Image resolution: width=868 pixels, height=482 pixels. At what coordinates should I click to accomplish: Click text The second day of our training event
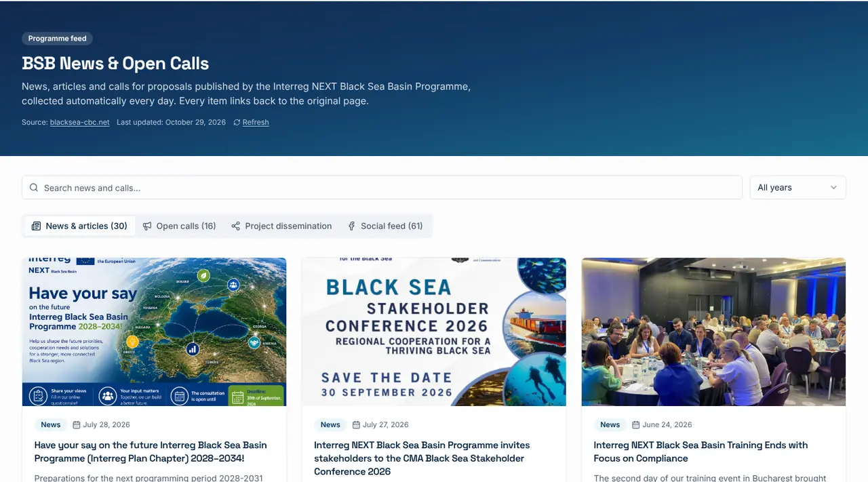point(710,478)
